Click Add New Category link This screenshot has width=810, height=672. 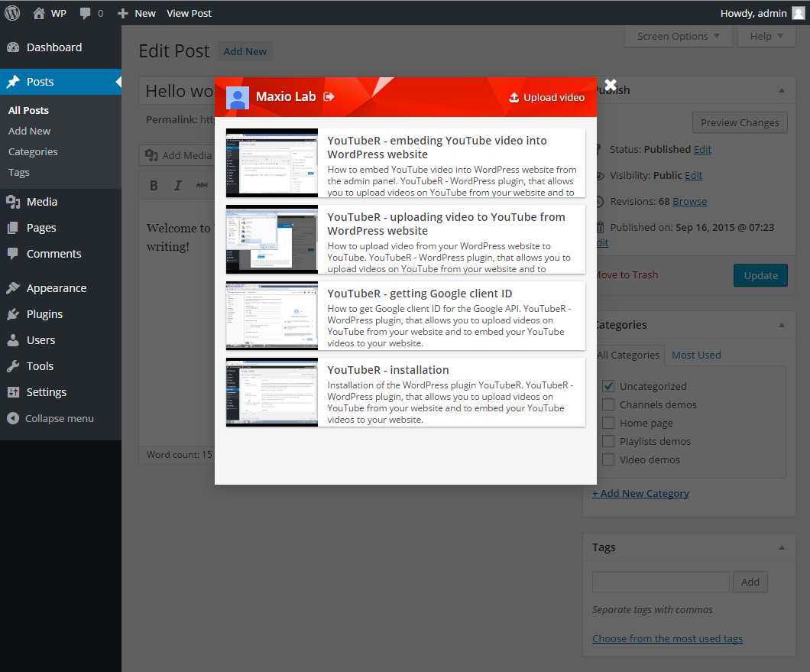click(x=640, y=494)
